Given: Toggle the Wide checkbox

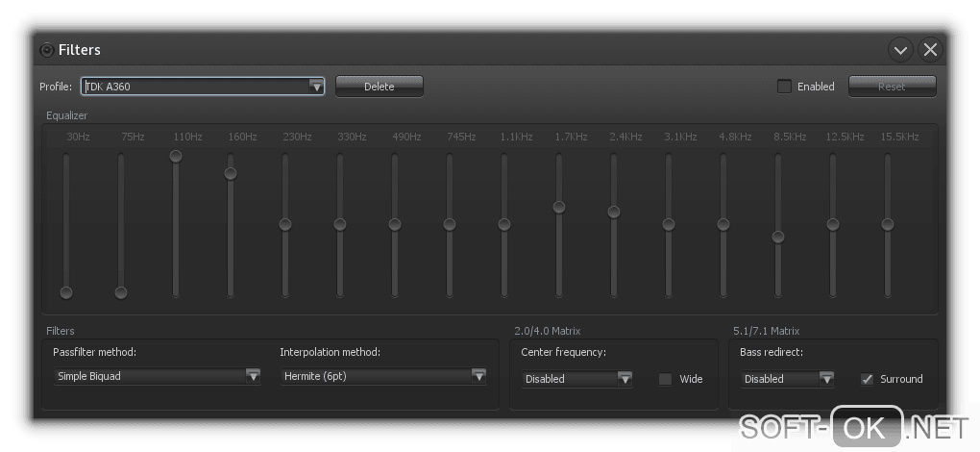Looking at the screenshot, I should pyautogui.click(x=666, y=379).
